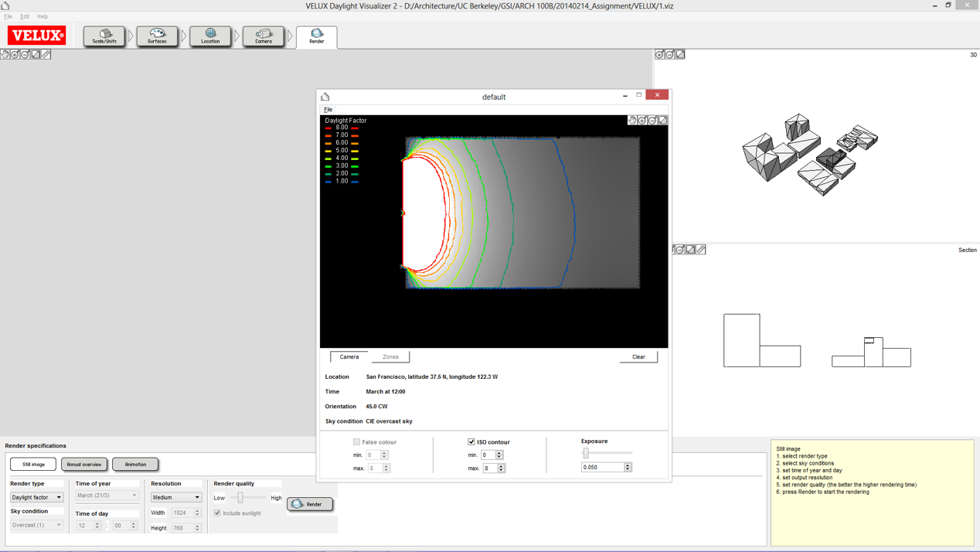Open Render type dropdown Daylight factor
The image size is (980, 552).
click(36, 497)
